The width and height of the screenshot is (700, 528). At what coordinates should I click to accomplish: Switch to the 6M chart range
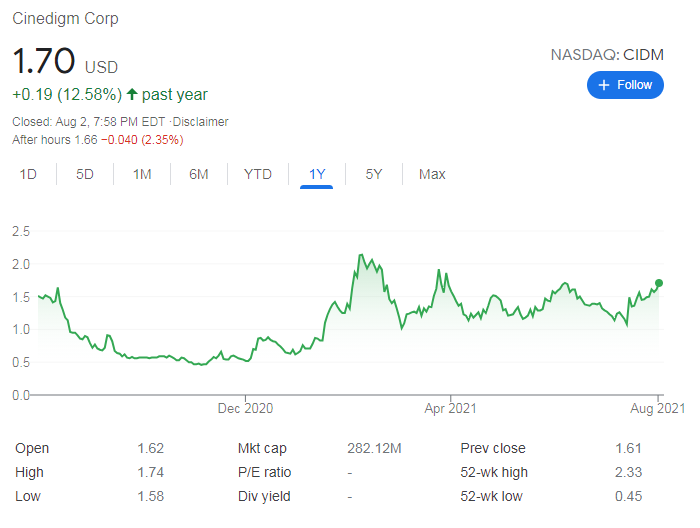[199, 174]
